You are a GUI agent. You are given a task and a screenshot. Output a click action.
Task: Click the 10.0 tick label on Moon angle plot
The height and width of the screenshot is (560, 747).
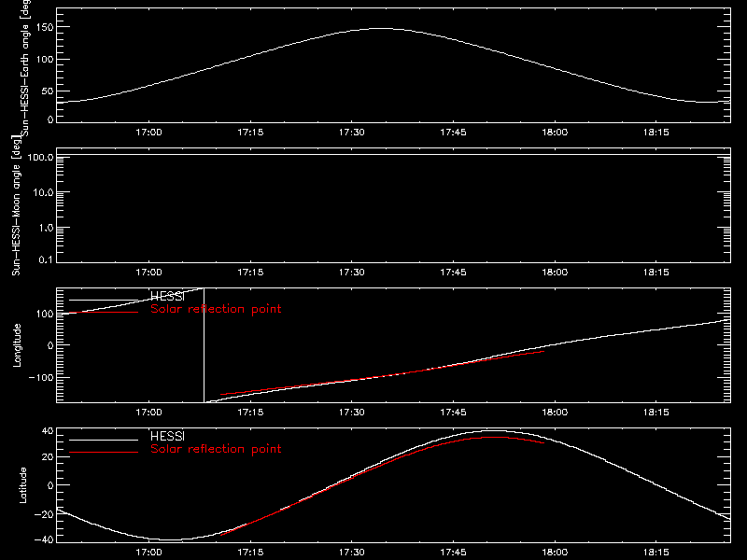pos(43,192)
